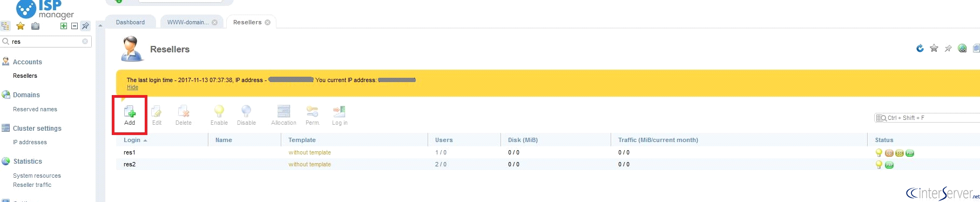Screen dimensions: 980x202
Task: Pin the Resellers page with the header pin
Action: [948, 49]
